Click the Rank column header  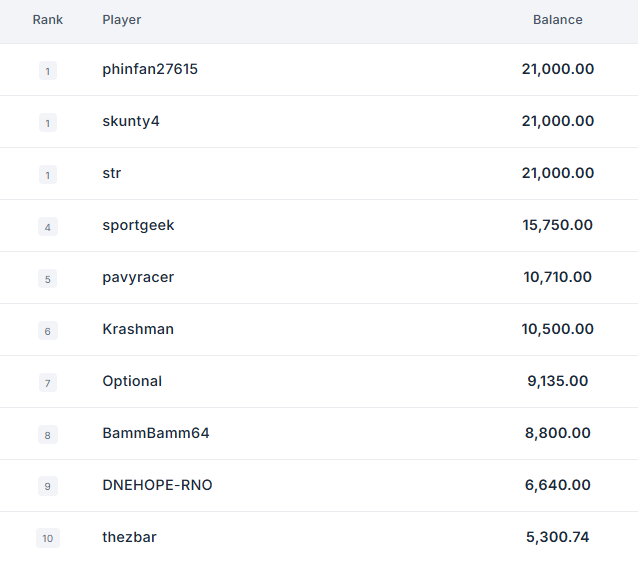pos(48,20)
